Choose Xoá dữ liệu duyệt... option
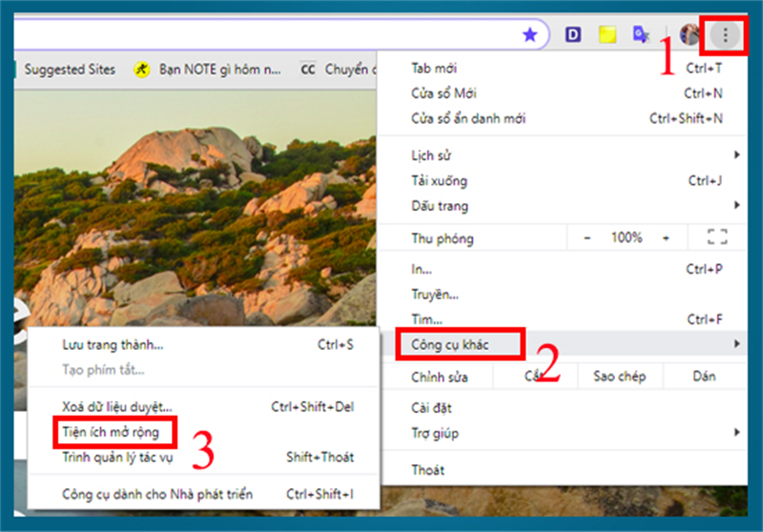Image resolution: width=763 pixels, height=532 pixels. point(203,406)
